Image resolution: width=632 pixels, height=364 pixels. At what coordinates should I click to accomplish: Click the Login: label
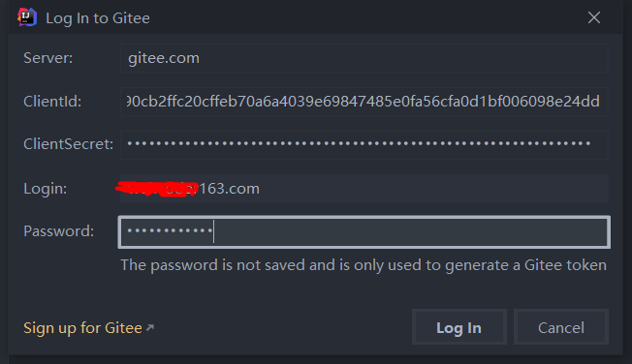46,189
